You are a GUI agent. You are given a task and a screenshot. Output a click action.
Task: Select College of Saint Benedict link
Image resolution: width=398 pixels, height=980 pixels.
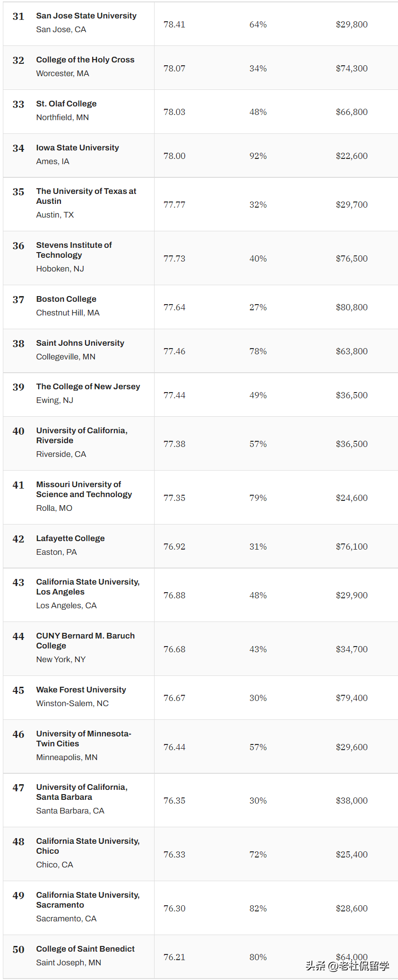(x=85, y=949)
